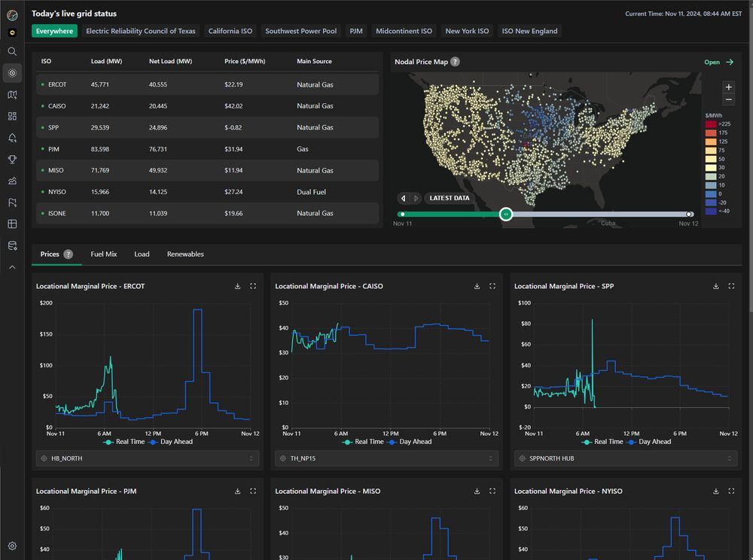Viewport: 753px width, 560px height.
Task: Step map timeline forward
Action: coord(416,198)
